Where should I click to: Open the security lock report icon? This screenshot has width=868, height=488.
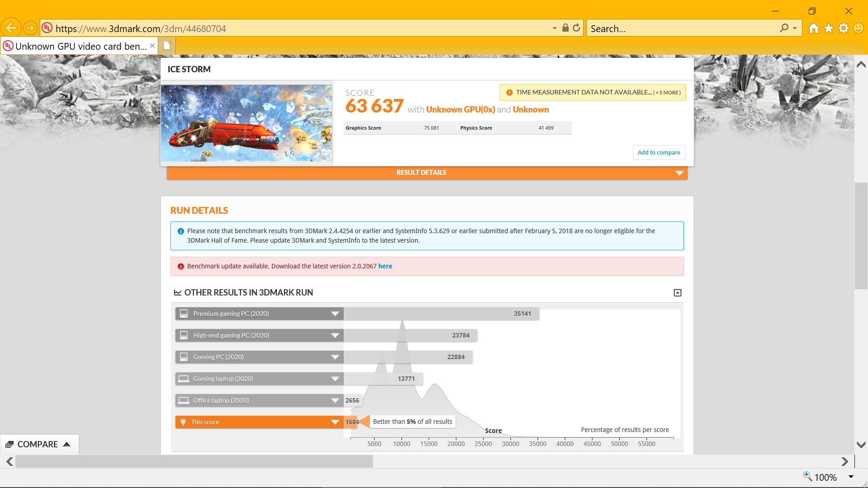565,28
